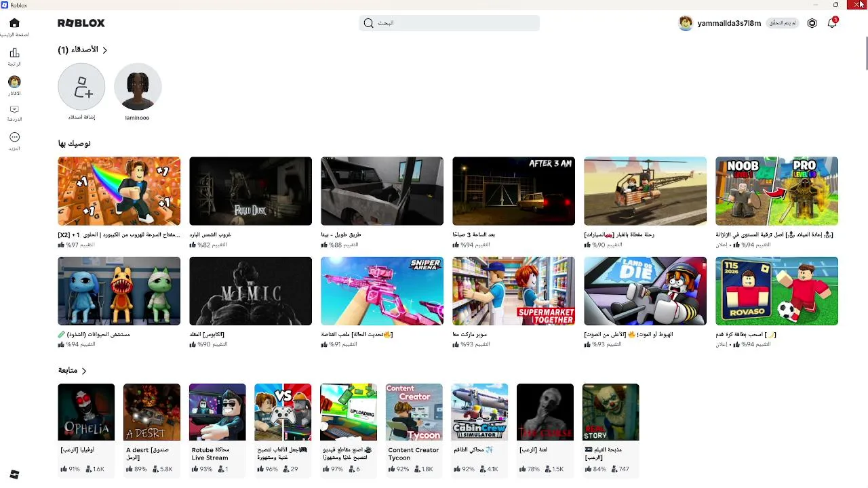Click the 'laminooo' friend name
The width and height of the screenshot is (868, 488).
pos(138,118)
